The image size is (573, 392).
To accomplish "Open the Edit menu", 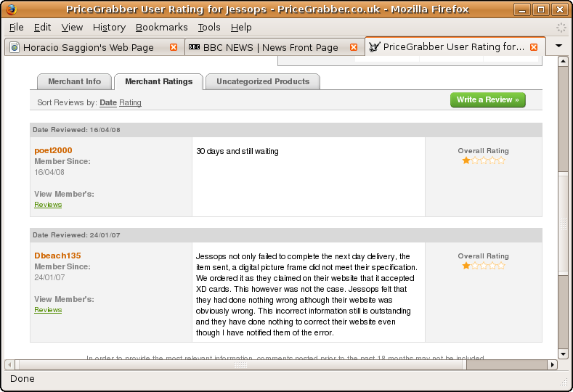I will click(x=42, y=28).
